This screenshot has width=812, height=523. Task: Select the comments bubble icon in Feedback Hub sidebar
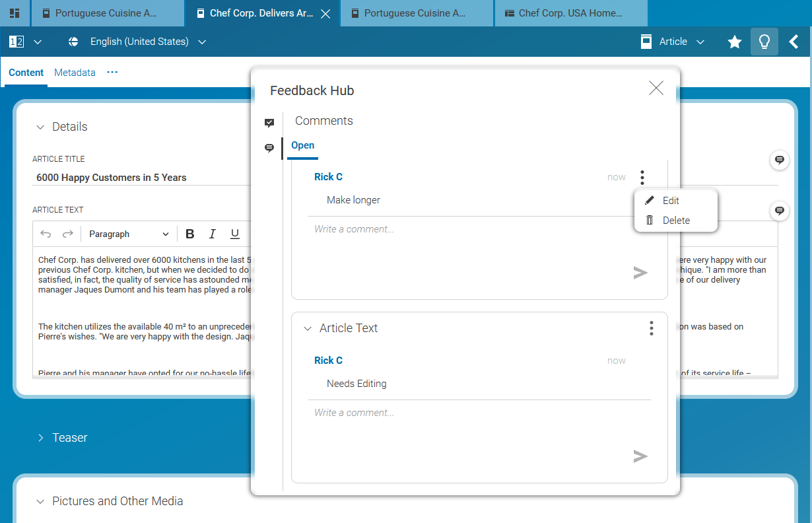tap(269, 148)
